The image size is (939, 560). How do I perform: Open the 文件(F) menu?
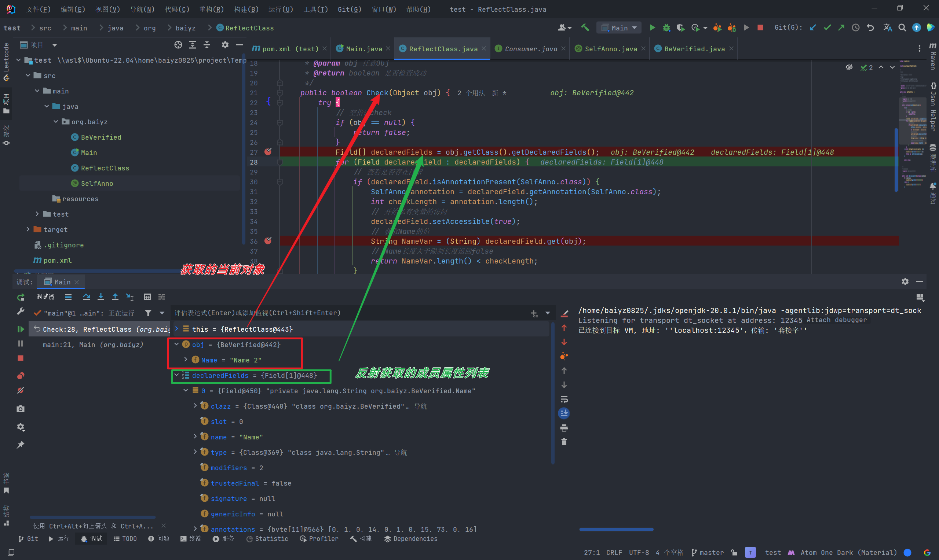(38, 9)
